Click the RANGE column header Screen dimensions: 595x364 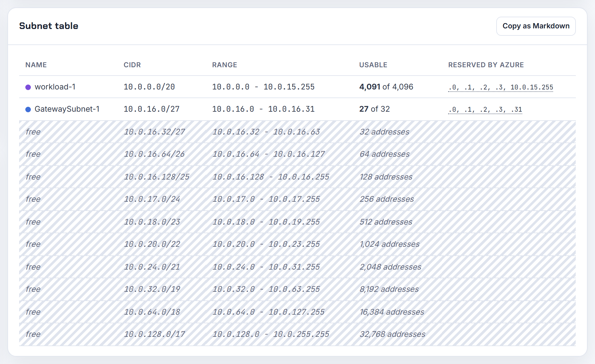pos(225,65)
